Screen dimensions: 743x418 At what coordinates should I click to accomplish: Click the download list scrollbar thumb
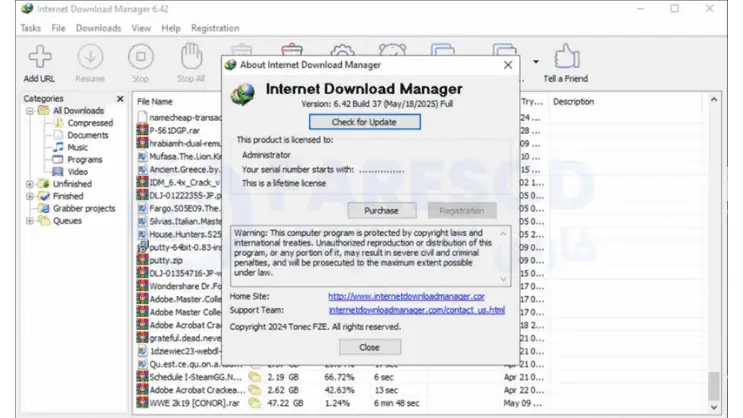(x=714, y=386)
